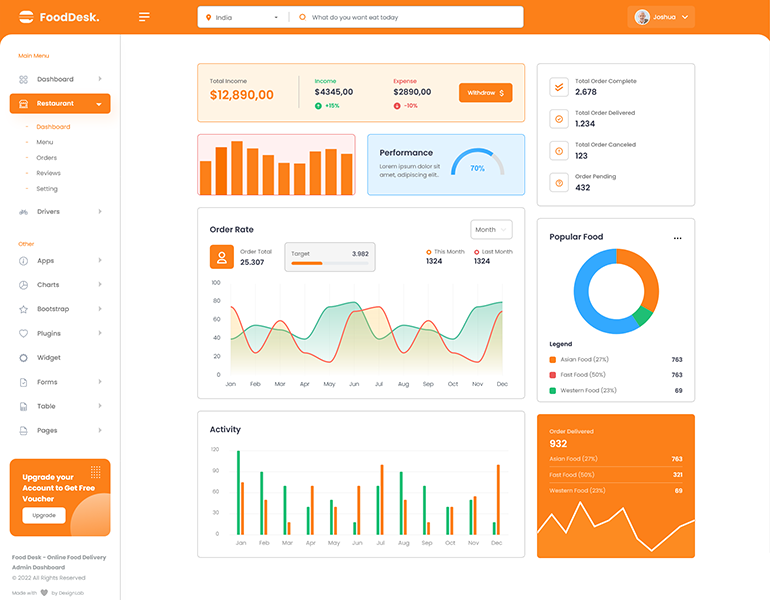Expand the Joshua user profile menu
Screen dimensions: 770x600
point(661,17)
